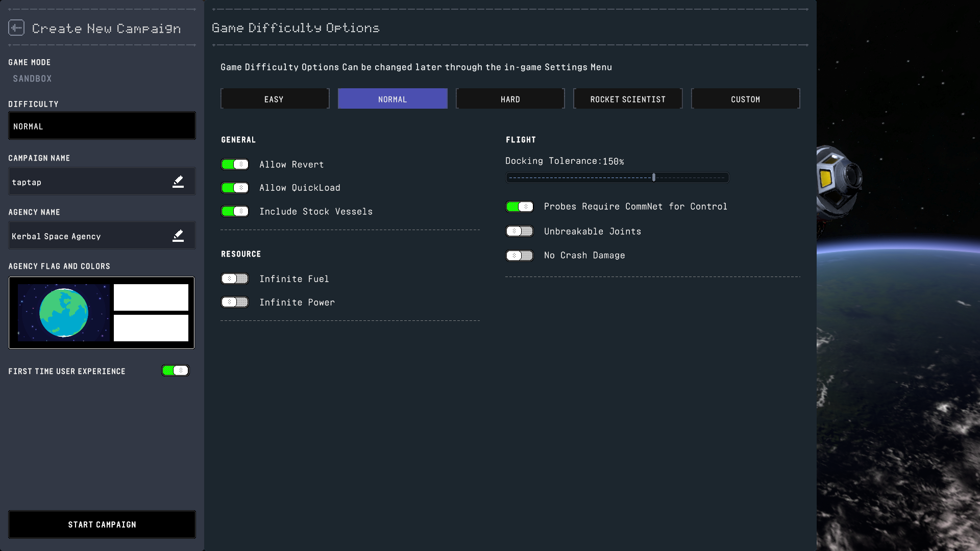Select the Rocket Scientist difficulty tab
This screenshot has height=551, width=980.
coord(627,99)
